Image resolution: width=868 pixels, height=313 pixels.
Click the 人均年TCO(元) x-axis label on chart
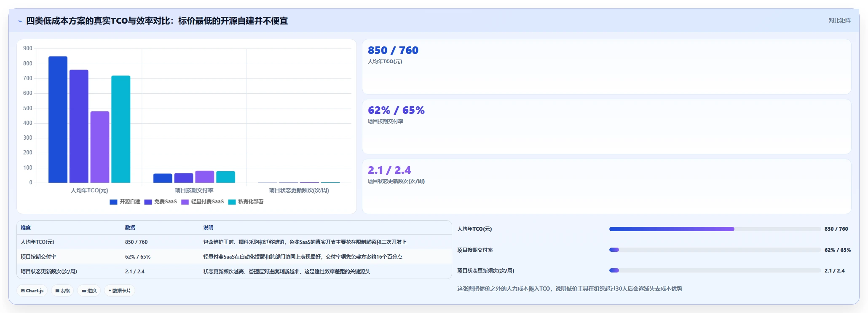89,191
